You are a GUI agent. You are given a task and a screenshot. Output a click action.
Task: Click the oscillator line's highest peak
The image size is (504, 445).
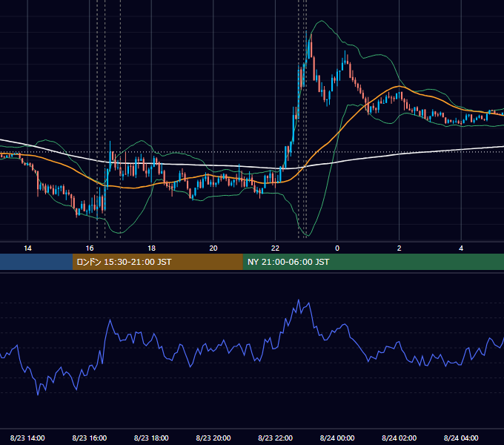click(298, 300)
